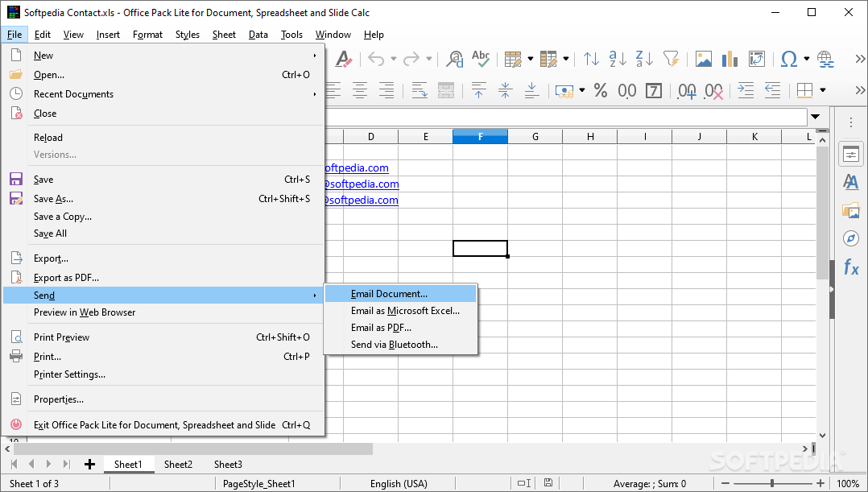The height and width of the screenshot is (492, 868).
Task: Click the Redo arrow icon
Action: pos(411,59)
